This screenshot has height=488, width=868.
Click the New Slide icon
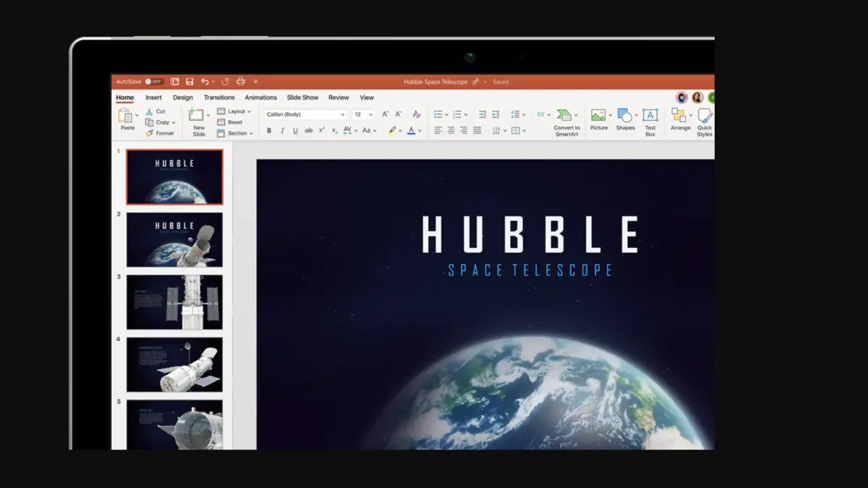197,116
